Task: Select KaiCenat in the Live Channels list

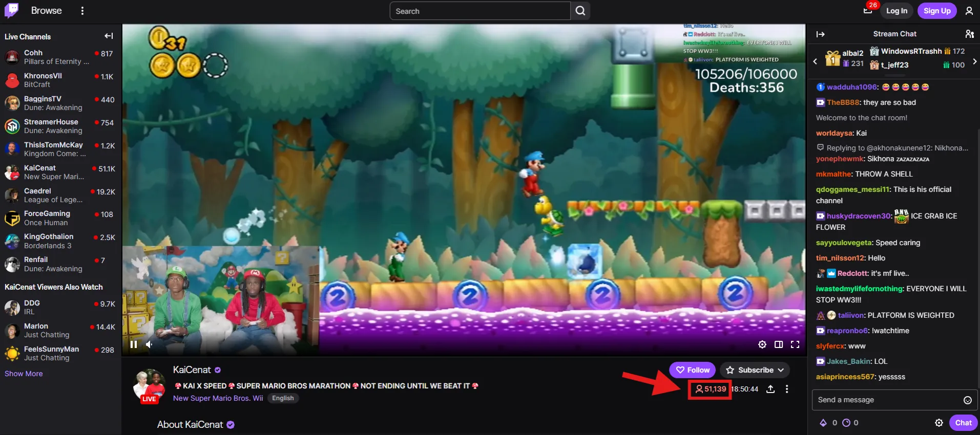Action: click(x=60, y=172)
